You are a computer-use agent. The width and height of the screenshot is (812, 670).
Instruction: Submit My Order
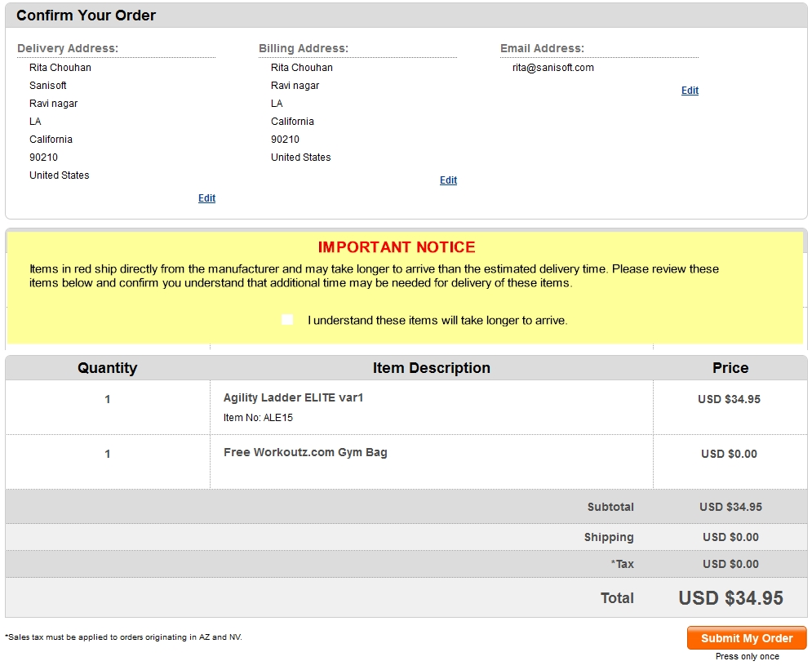pyautogui.click(x=747, y=638)
